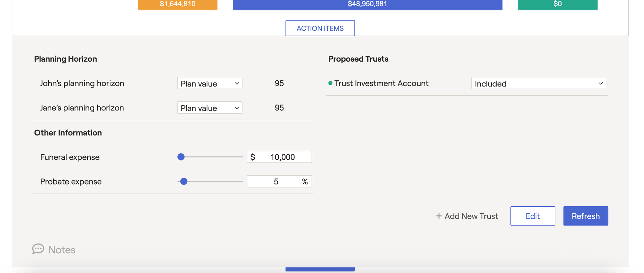Screen dimensions: 644x273
Task: Click the blue bar at page bottom
Action: [320, 269]
